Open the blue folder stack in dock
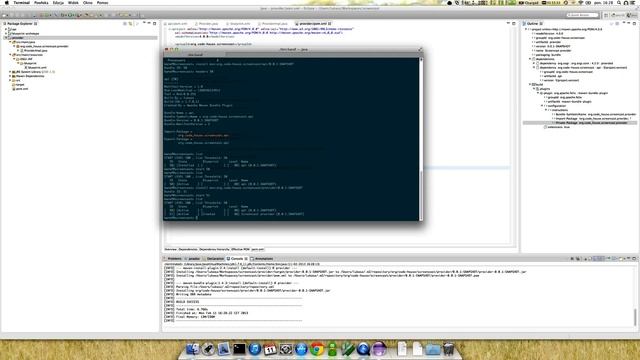The image size is (640, 360). pyautogui.click(x=433, y=349)
